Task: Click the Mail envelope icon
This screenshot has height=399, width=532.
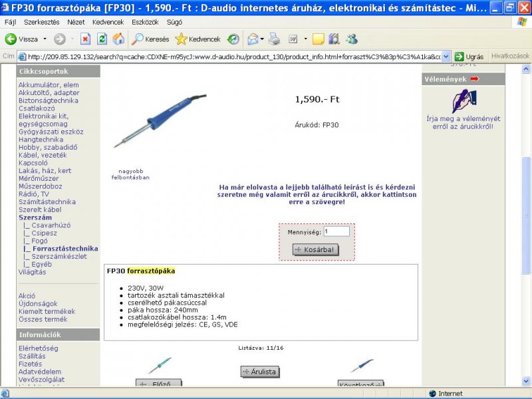Action: point(253,39)
